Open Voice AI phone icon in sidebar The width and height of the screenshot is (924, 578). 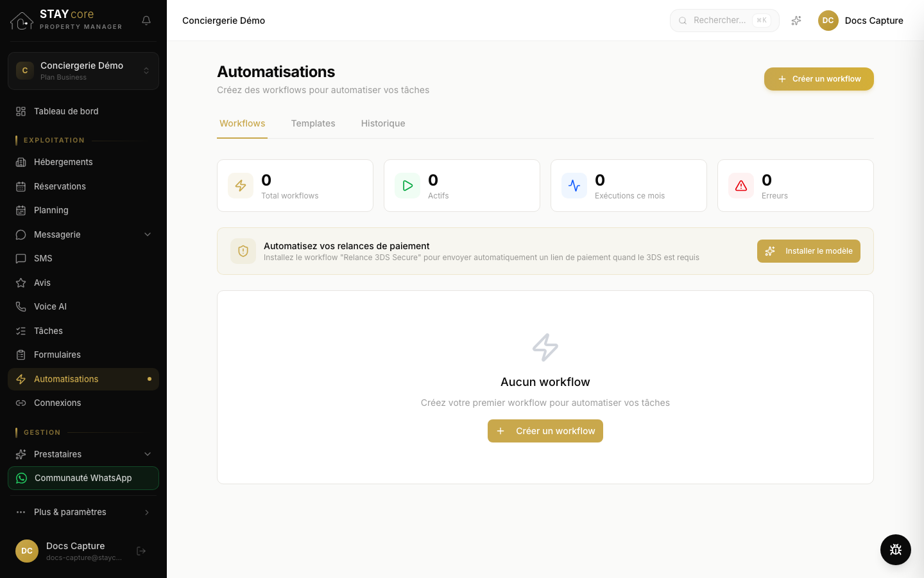point(21,307)
